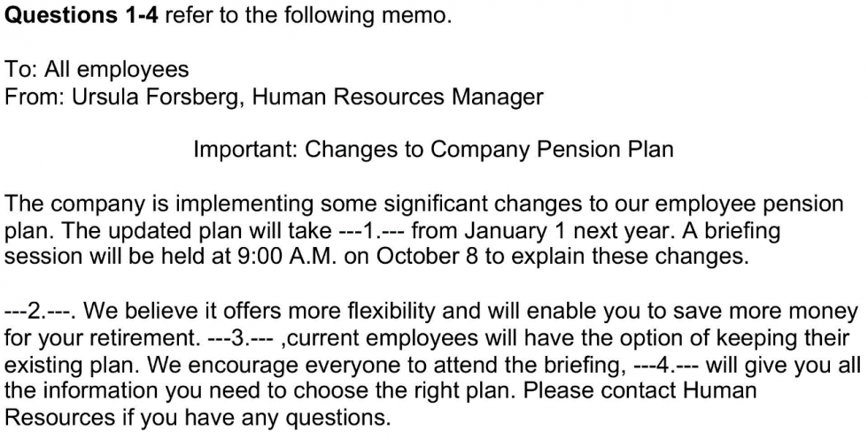
Task: Click the words 'employee pension' in first paragraph
Action: click(760, 204)
